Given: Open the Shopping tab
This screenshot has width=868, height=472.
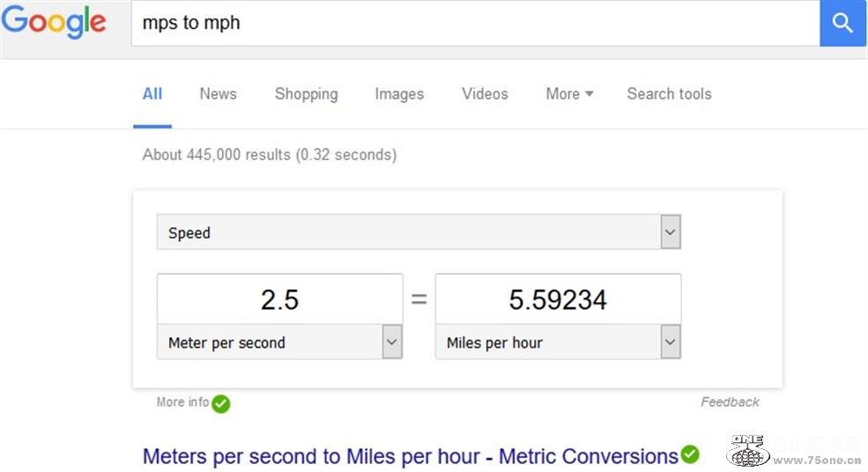Looking at the screenshot, I should coord(306,94).
